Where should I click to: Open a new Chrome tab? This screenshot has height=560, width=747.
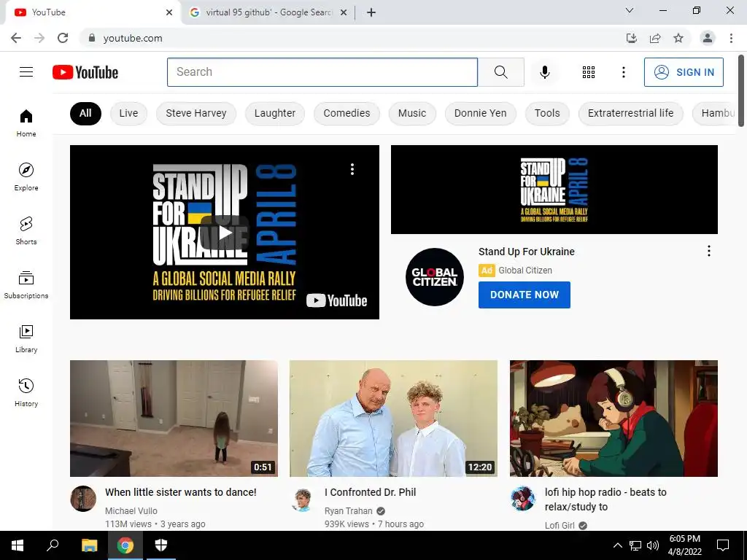click(x=371, y=12)
